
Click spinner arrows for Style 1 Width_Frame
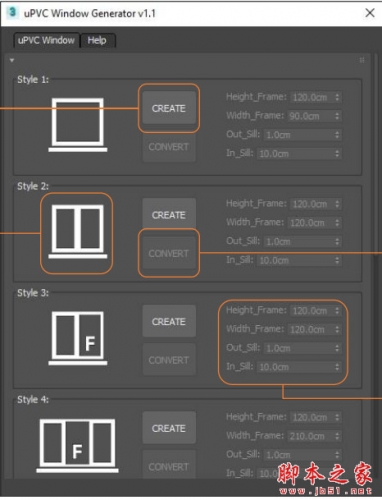point(337,116)
